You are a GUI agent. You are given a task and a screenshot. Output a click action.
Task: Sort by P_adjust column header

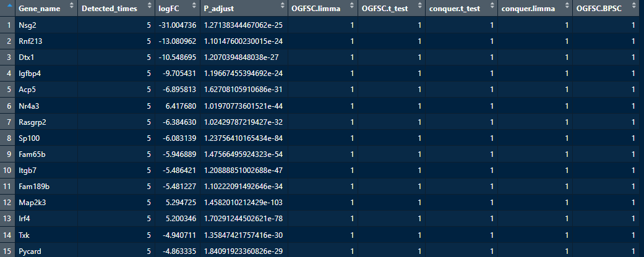[243, 8]
